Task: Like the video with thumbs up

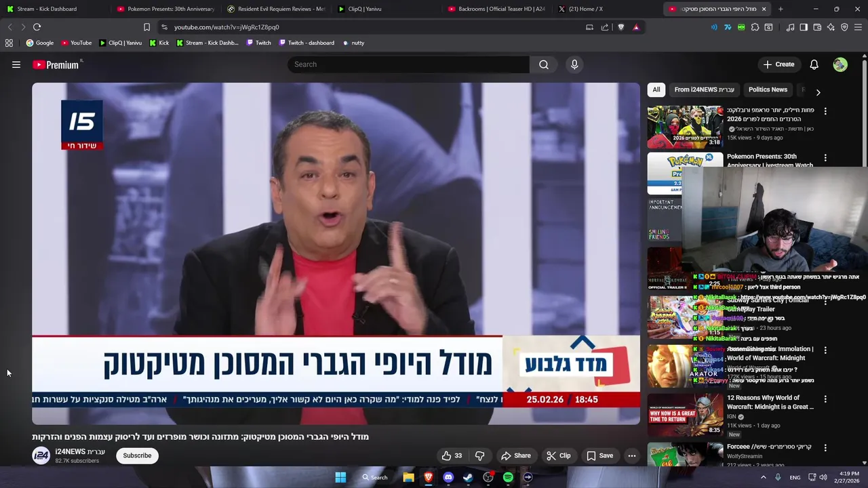Action: click(452, 455)
